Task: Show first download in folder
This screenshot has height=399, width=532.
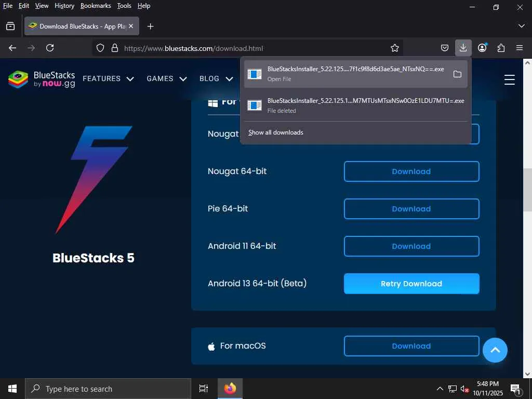Action: coord(457,74)
